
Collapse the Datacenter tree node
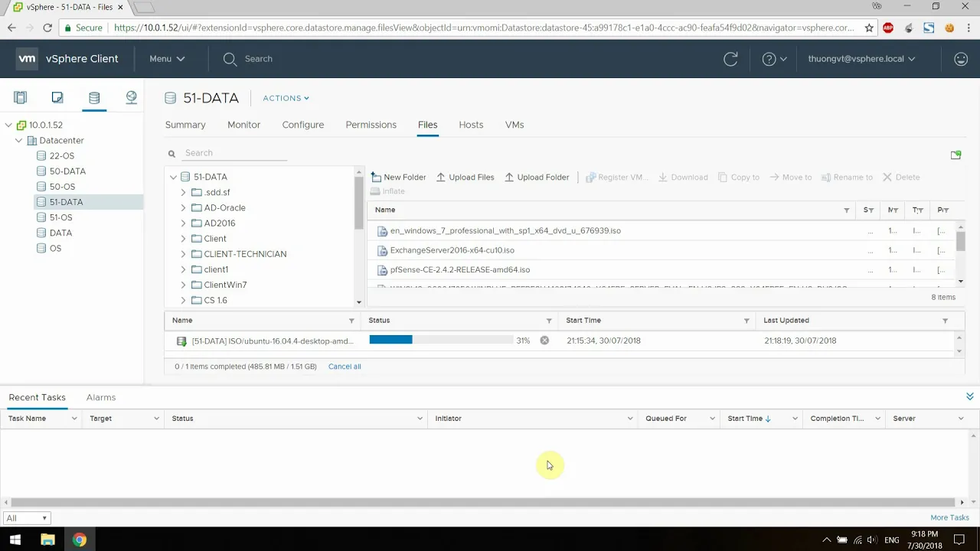19,141
